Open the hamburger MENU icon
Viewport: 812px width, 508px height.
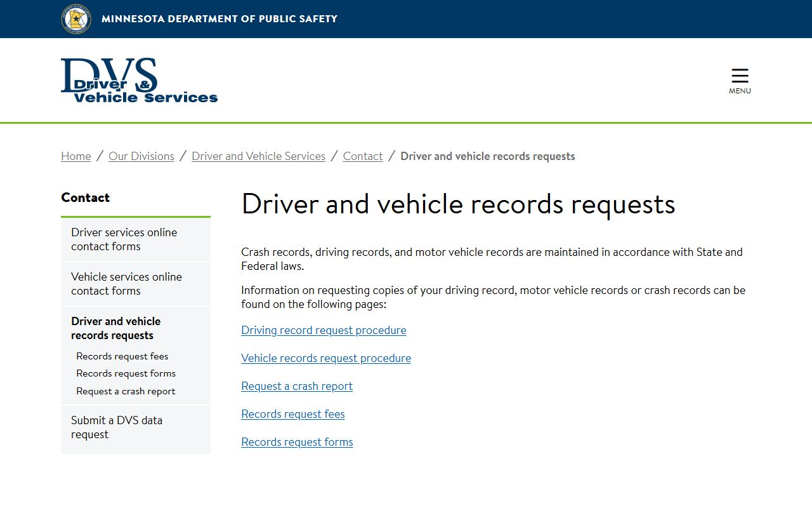[740, 81]
